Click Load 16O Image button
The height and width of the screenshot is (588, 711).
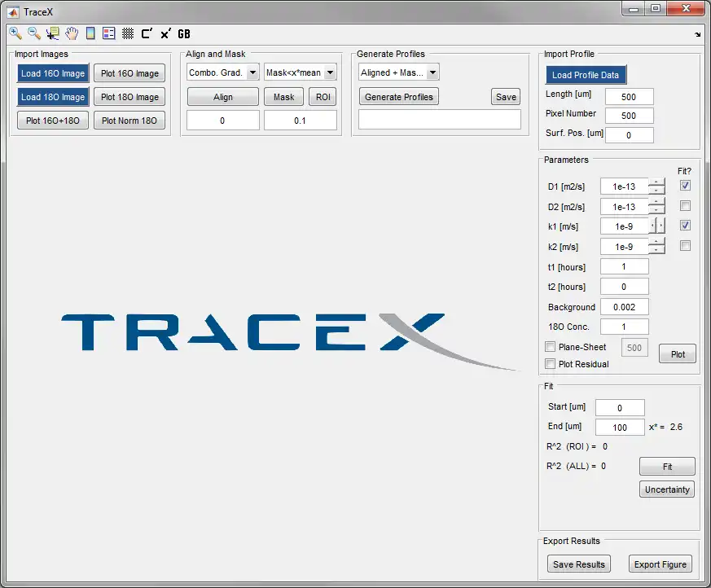click(53, 73)
